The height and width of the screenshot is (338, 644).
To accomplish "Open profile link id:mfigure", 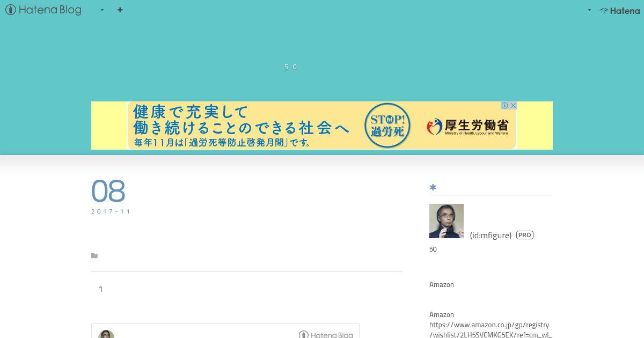I will (491, 235).
